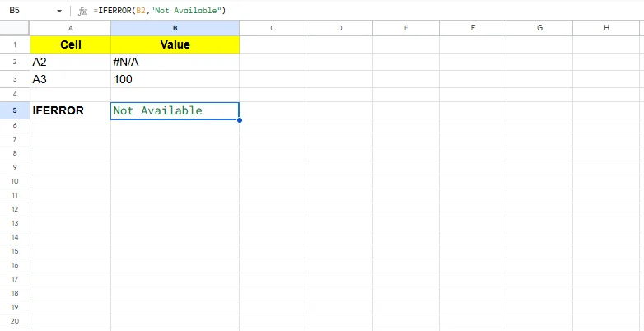Select row 9 header
644x331 pixels.
15,167
